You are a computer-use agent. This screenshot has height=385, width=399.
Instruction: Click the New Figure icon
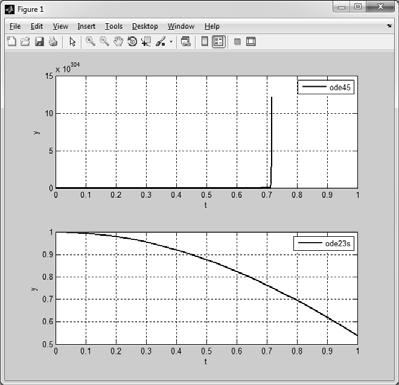12,42
